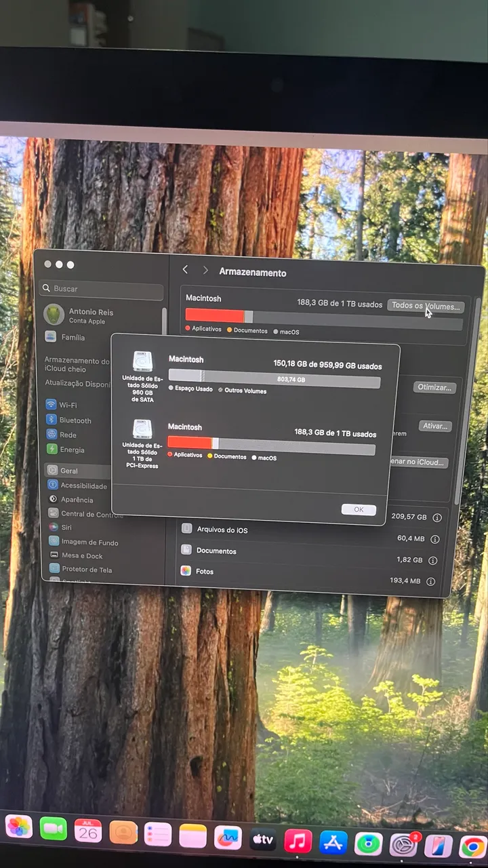Open Google Chrome from the Dock
Viewport: 488px width, 868px height.
click(x=472, y=848)
